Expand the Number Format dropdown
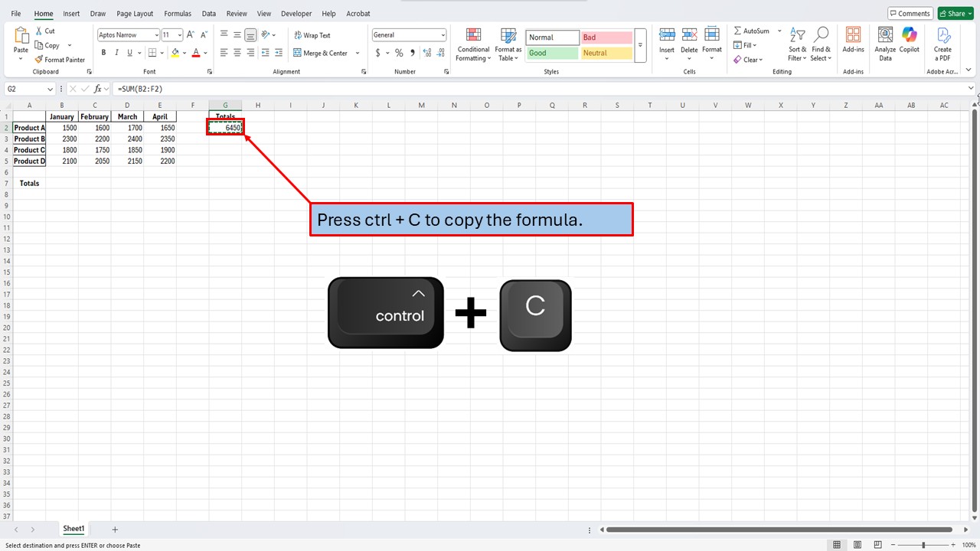 (443, 34)
